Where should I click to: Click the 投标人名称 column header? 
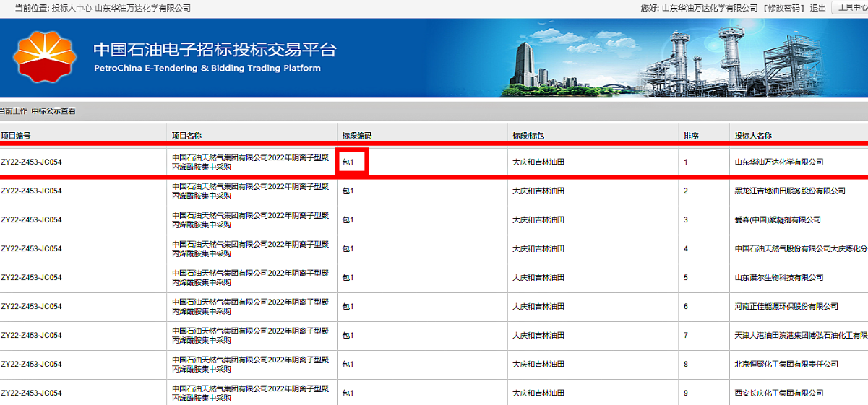tap(753, 135)
